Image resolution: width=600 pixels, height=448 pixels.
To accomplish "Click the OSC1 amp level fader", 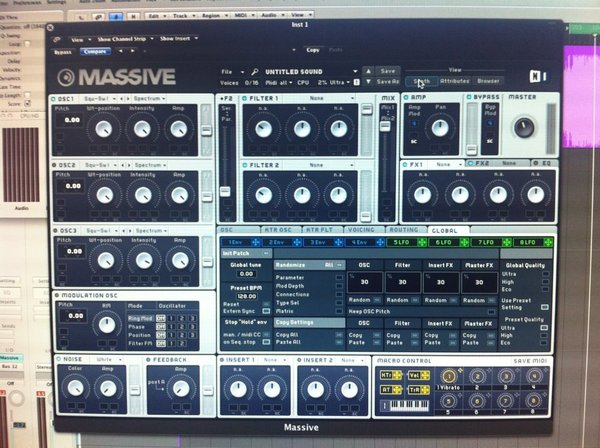I will coord(206,130).
